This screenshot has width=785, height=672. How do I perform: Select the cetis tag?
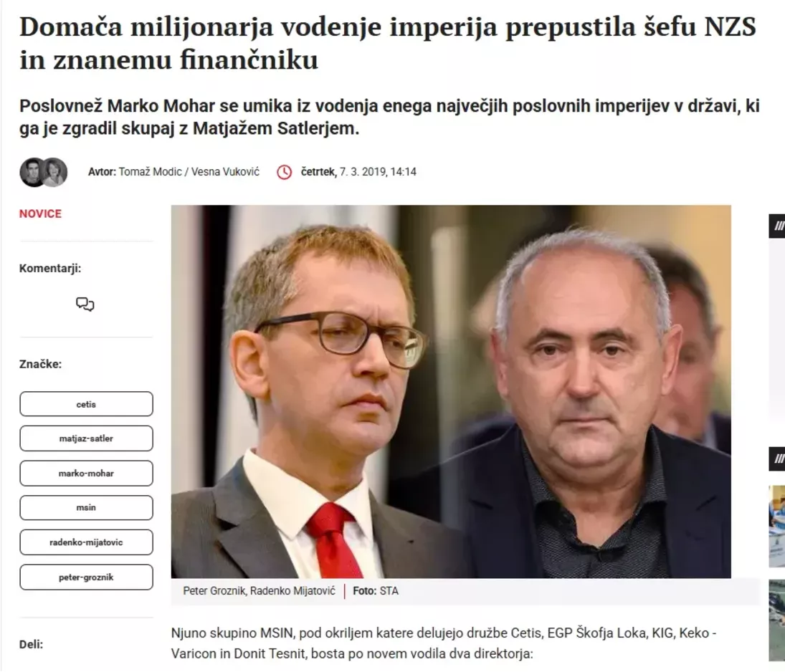pos(86,404)
